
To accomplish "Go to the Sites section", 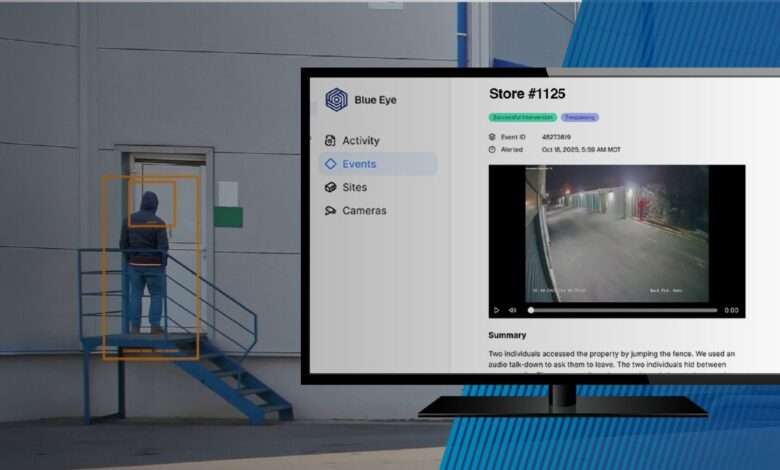I will 354,187.
